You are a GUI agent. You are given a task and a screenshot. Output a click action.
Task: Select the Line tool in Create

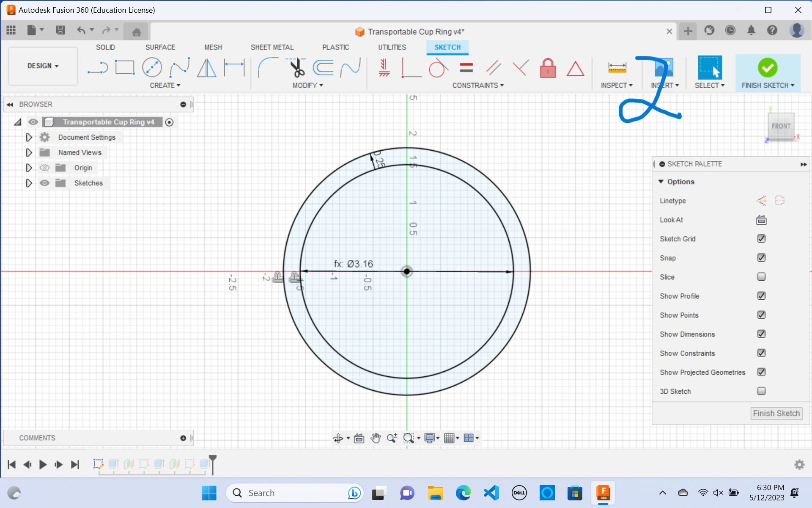98,67
